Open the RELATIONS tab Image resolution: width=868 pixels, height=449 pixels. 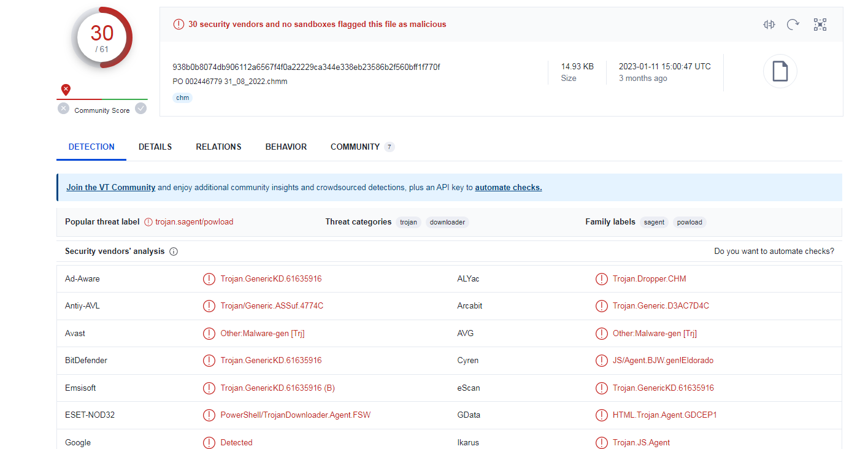click(x=218, y=147)
